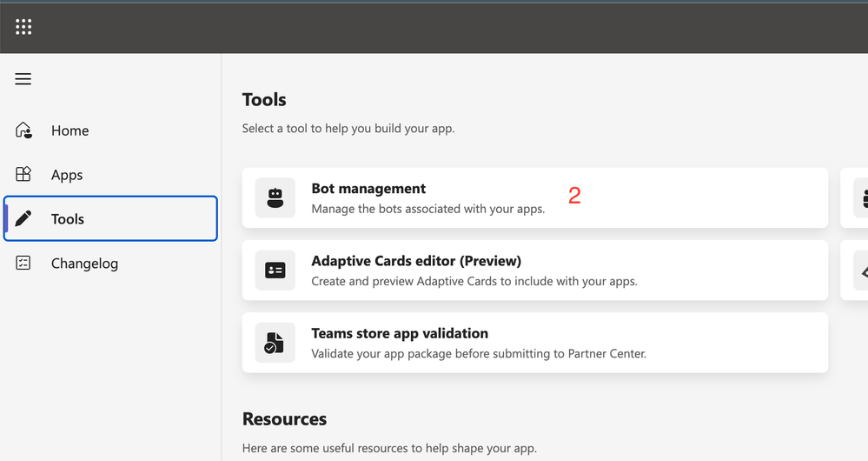Launch Adaptive Cards editor (Preview)
This screenshot has height=461, width=868.
pos(416,261)
